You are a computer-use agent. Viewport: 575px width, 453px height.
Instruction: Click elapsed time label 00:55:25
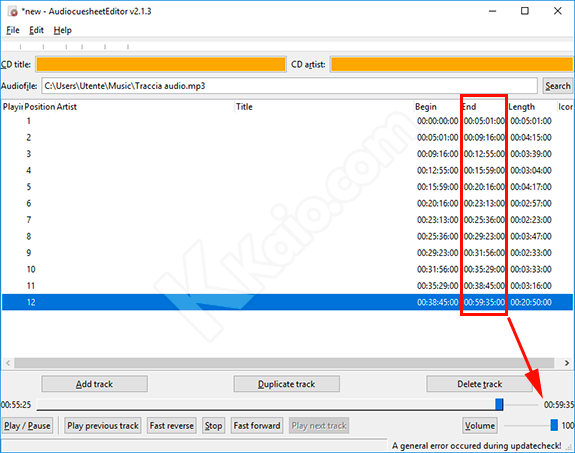click(16, 405)
